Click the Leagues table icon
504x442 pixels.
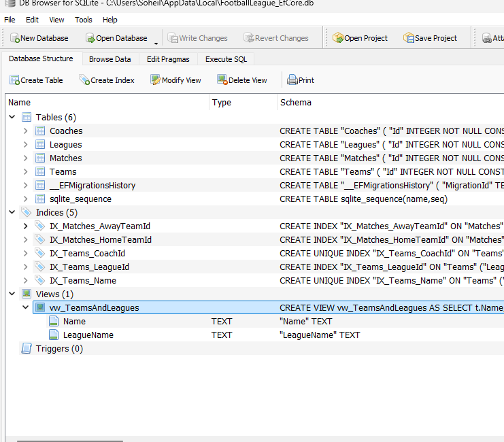tap(40, 144)
